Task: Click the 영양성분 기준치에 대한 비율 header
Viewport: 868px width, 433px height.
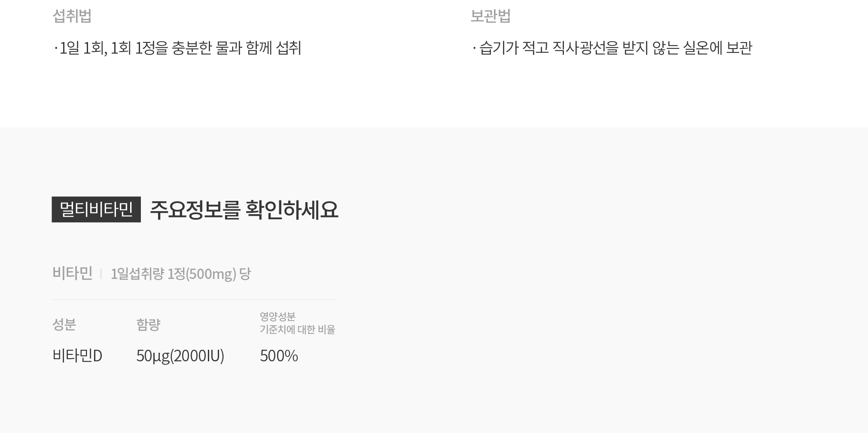Action: pyautogui.click(x=297, y=323)
